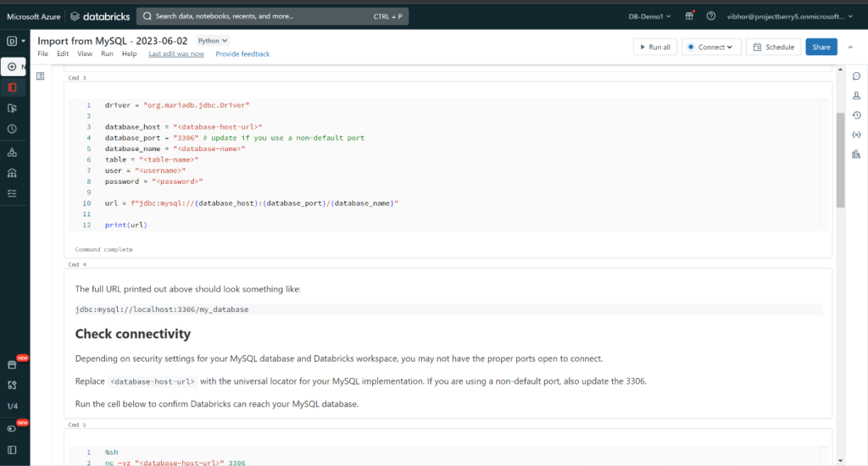Click the password code line
This screenshot has width=868, height=466.
tap(154, 181)
